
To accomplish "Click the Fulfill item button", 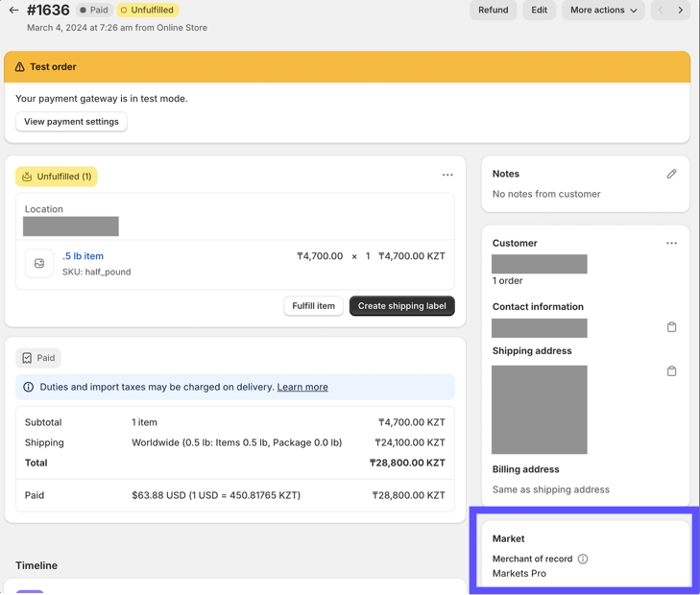I will [x=313, y=306].
